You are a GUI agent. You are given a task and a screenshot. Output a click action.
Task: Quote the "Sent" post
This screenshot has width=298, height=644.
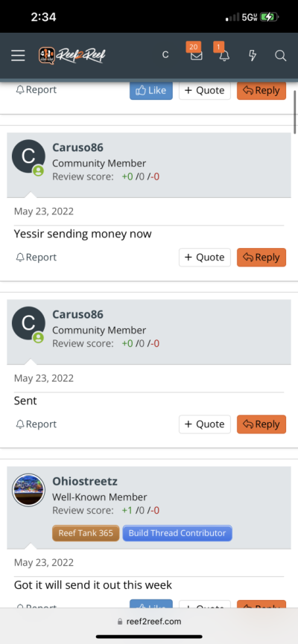coord(205,424)
